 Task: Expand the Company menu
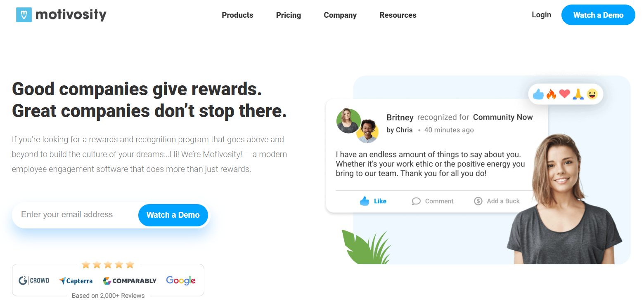(x=340, y=15)
